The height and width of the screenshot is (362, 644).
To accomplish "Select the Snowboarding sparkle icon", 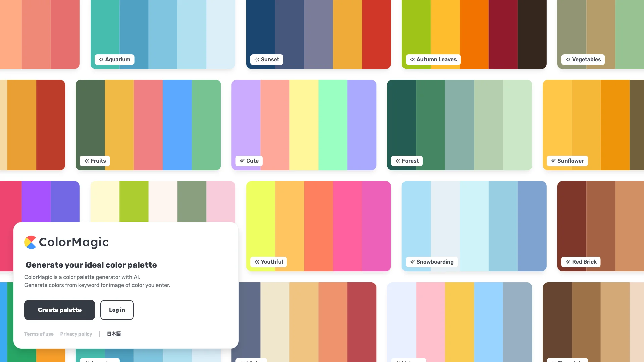I will click(412, 262).
